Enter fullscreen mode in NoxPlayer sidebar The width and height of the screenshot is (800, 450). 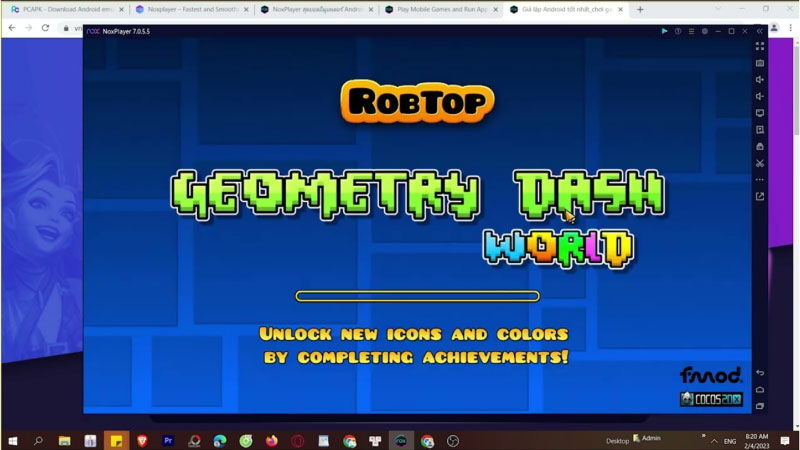760,46
